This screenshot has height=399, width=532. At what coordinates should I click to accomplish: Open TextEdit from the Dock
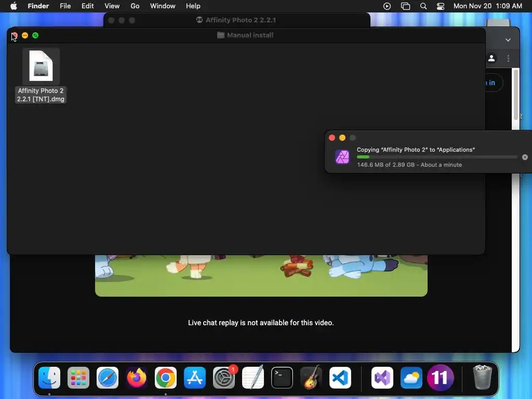point(253,377)
